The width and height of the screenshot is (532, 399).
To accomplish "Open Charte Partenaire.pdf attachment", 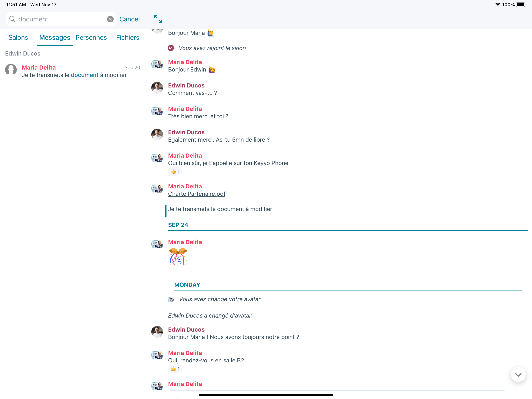I will 196,194.
